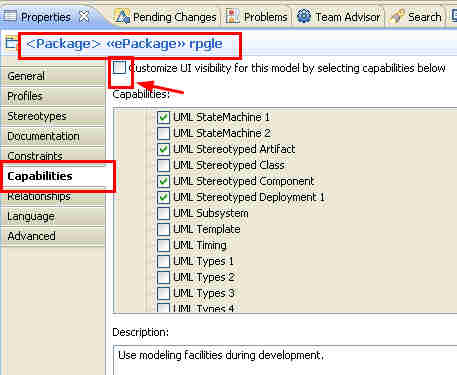Click the Problems tab icon
The height and width of the screenshot is (375, 457).
232,16
